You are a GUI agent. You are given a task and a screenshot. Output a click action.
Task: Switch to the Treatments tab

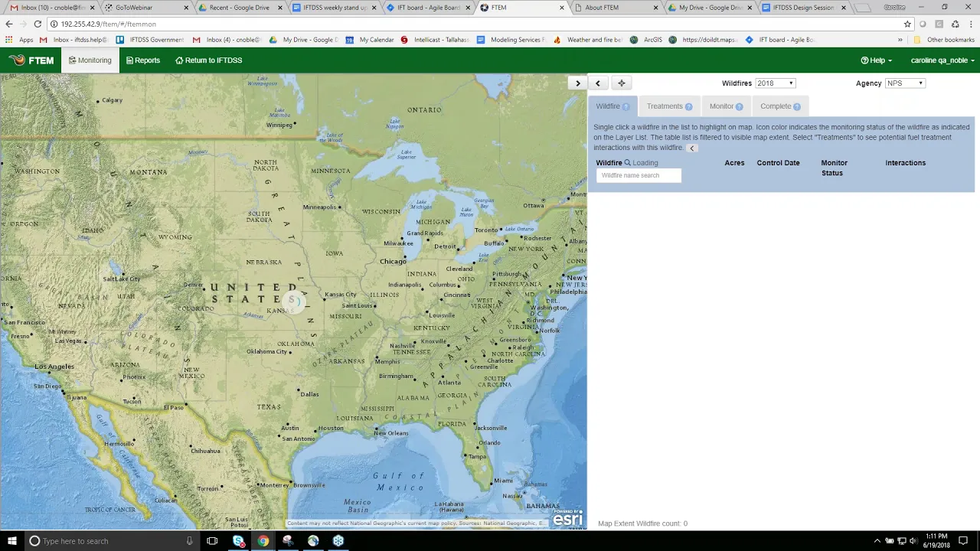pyautogui.click(x=669, y=106)
